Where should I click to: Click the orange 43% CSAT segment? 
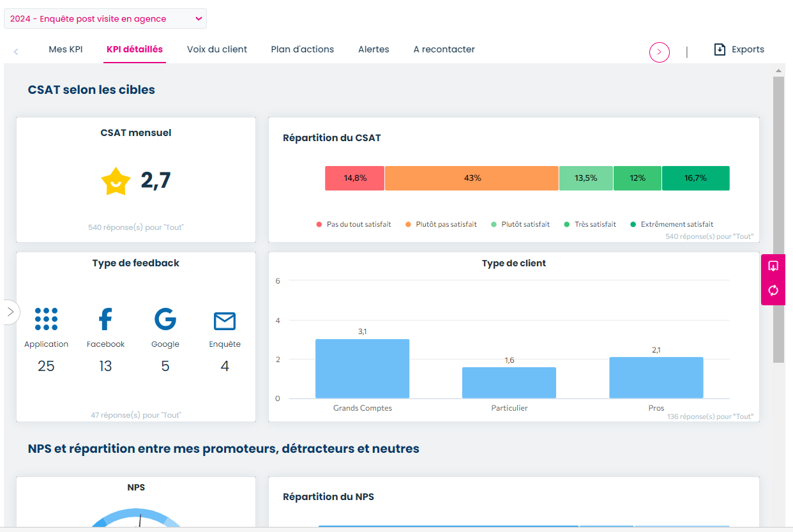(471, 178)
